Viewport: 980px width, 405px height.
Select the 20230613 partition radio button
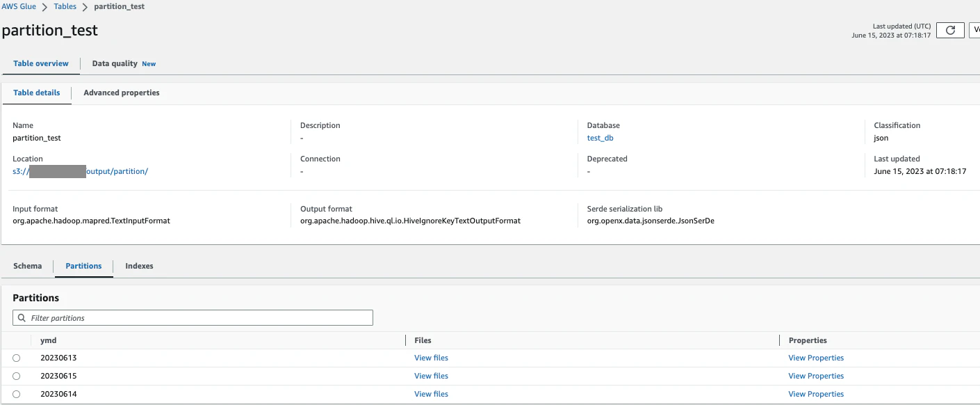click(17, 358)
